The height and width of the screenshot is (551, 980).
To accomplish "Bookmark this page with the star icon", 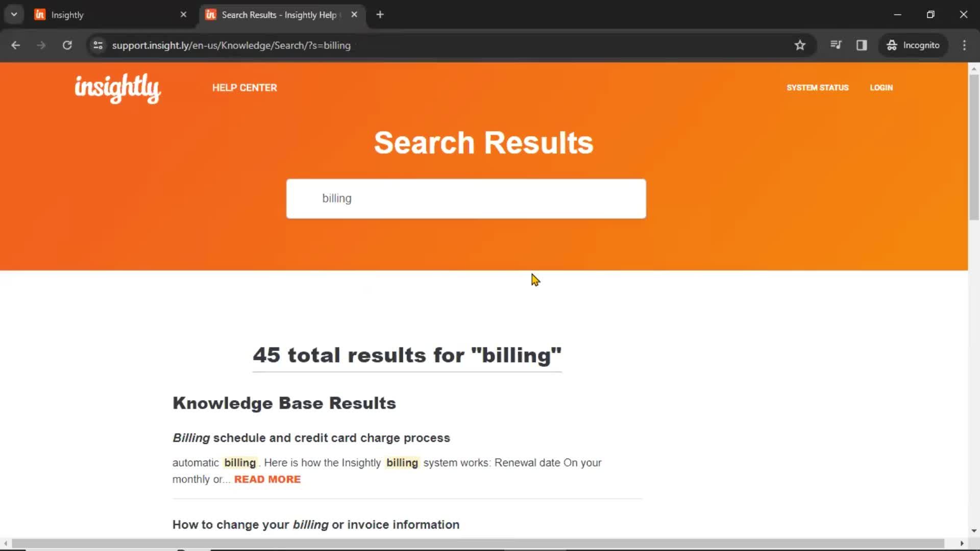I will 800,45.
